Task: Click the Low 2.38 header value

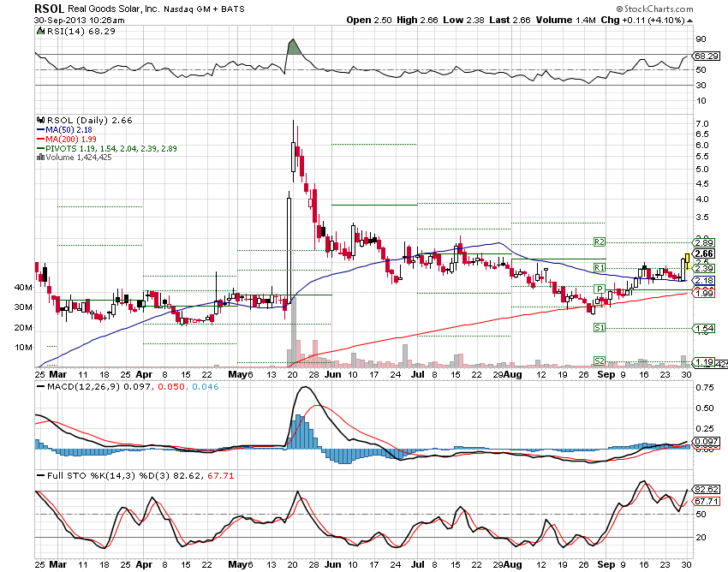Action: (463, 20)
